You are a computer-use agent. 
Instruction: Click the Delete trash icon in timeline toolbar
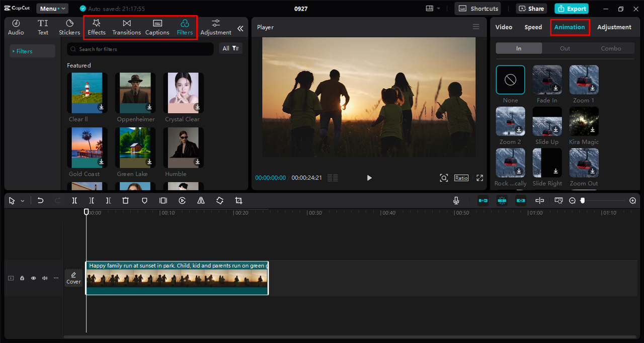click(x=126, y=200)
